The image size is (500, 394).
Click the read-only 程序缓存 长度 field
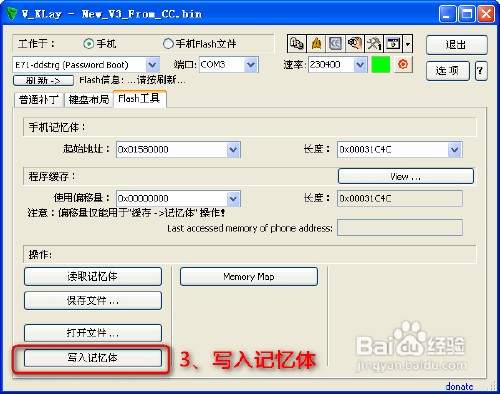400,199
